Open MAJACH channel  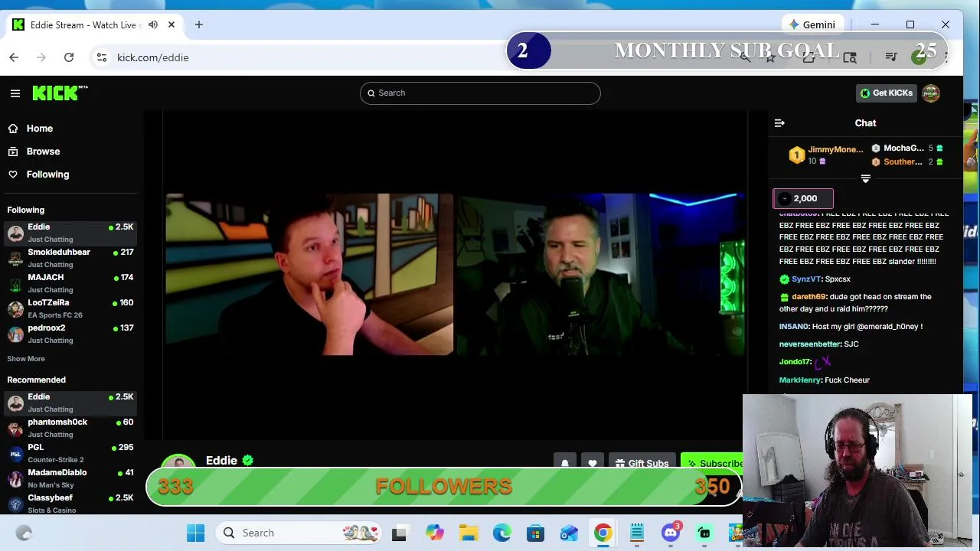coord(70,283)
